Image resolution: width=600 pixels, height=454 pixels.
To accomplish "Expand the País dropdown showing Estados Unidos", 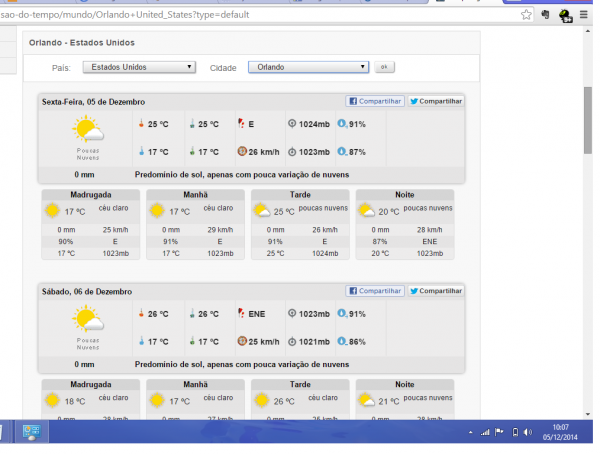I will (x=137, y=67).
